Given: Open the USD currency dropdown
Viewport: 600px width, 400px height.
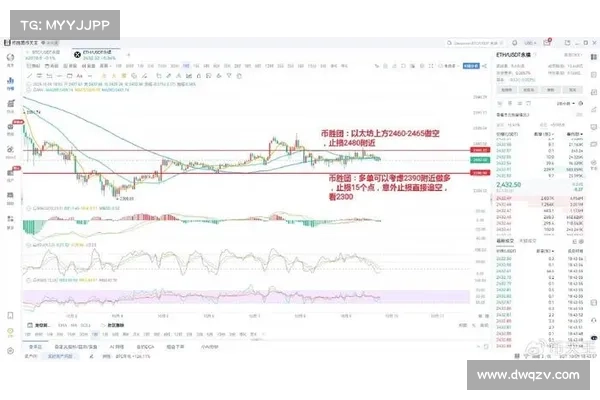Looking at the screenshot, I should click(530, 43).
